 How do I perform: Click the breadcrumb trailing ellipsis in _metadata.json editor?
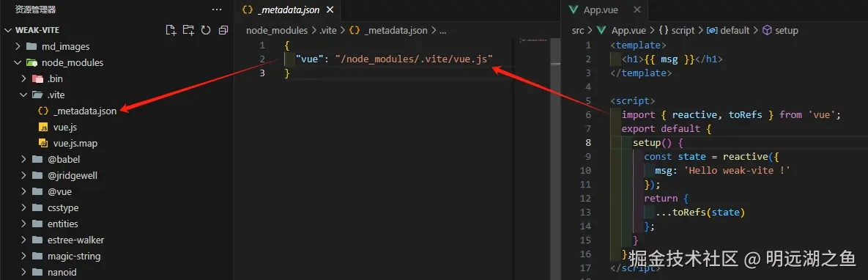[442, 31]
